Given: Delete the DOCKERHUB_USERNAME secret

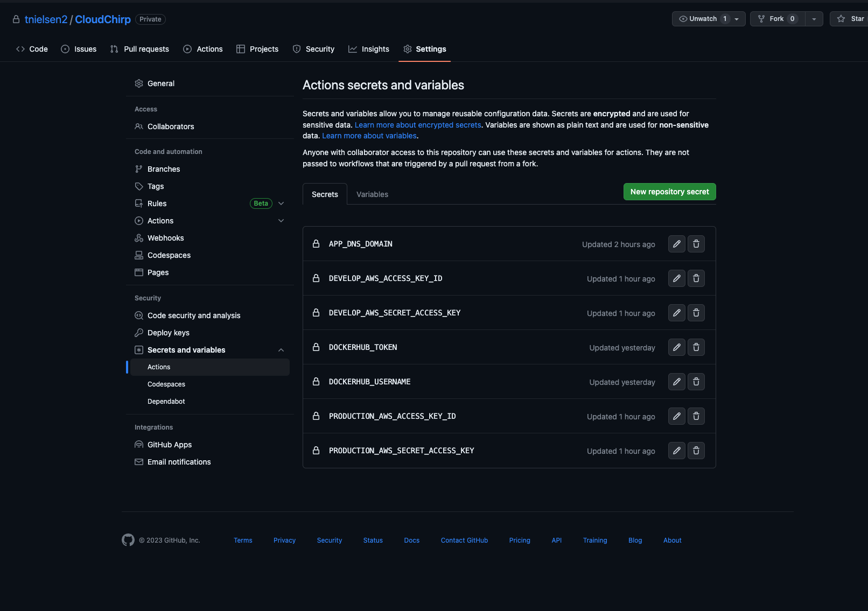Looking at the screenshot, I should point(696,382).
